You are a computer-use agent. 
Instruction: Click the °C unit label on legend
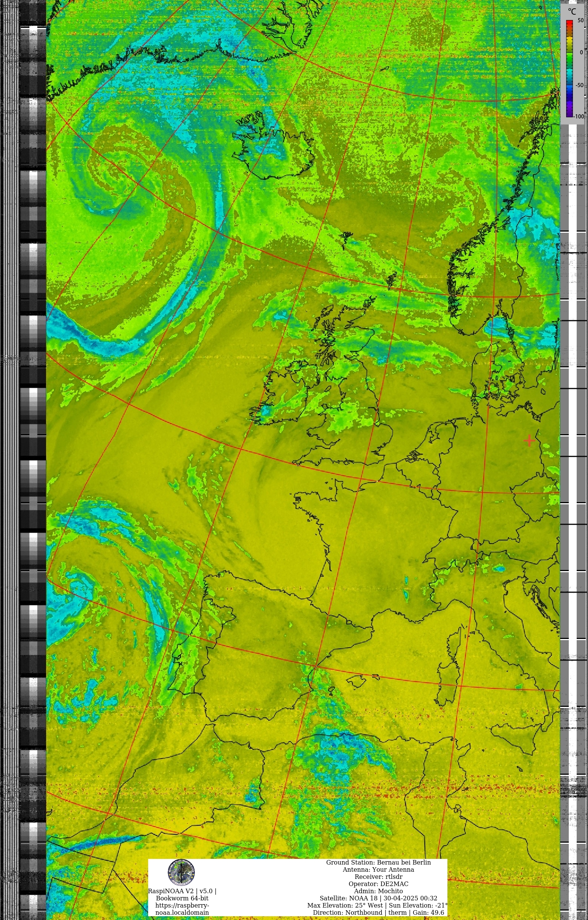click(x=571, y=11)
